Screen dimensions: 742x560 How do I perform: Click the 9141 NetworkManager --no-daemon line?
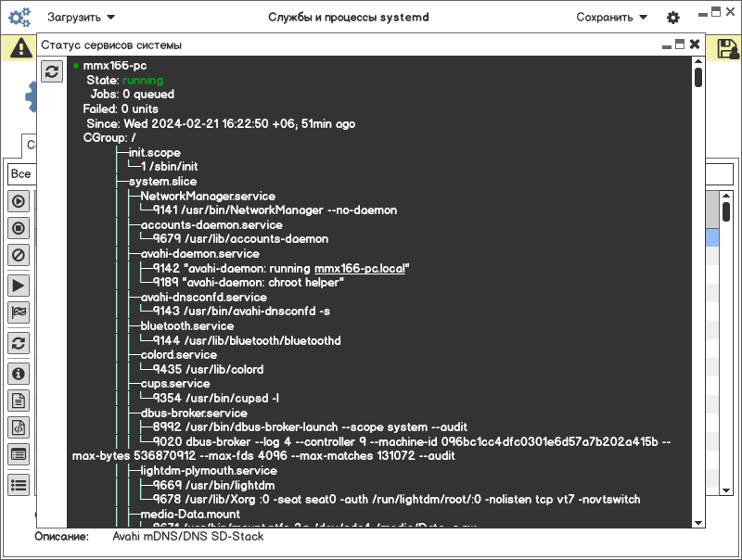(x=275, y=210)
